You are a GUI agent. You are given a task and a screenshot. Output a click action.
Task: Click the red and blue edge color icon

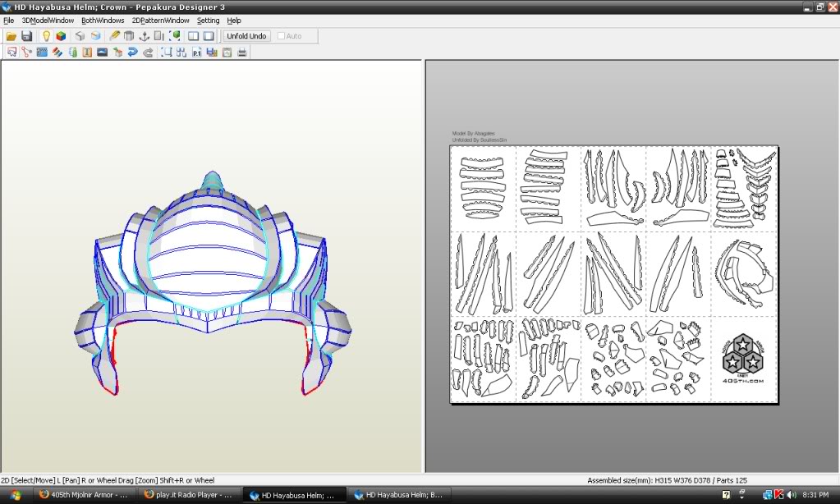pyautogui.click(x=57, y=52)
